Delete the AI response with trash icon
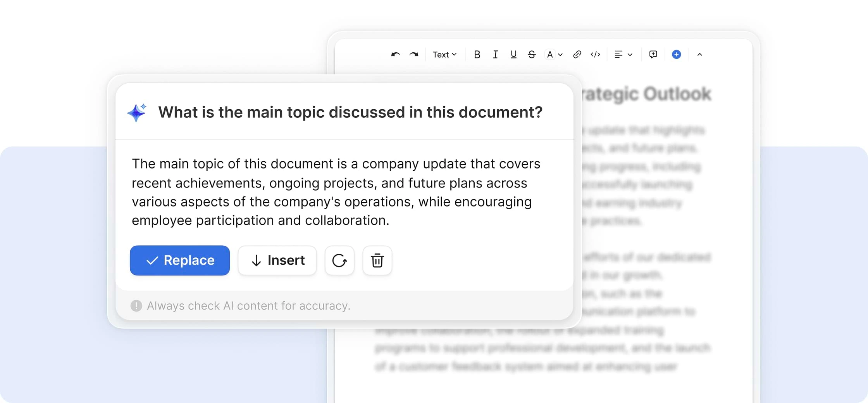The height and width of the screenshot is (403, 868). click(377, 260)
